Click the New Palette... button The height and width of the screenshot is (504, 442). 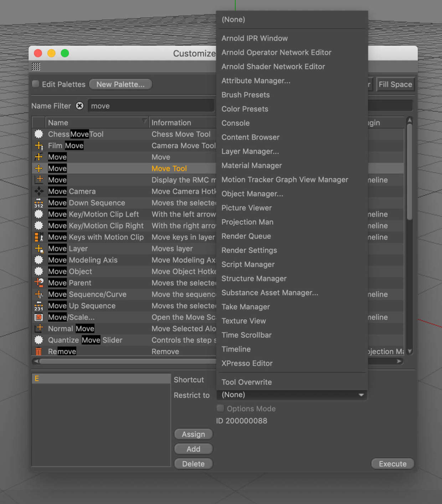(x=120, y=85)
